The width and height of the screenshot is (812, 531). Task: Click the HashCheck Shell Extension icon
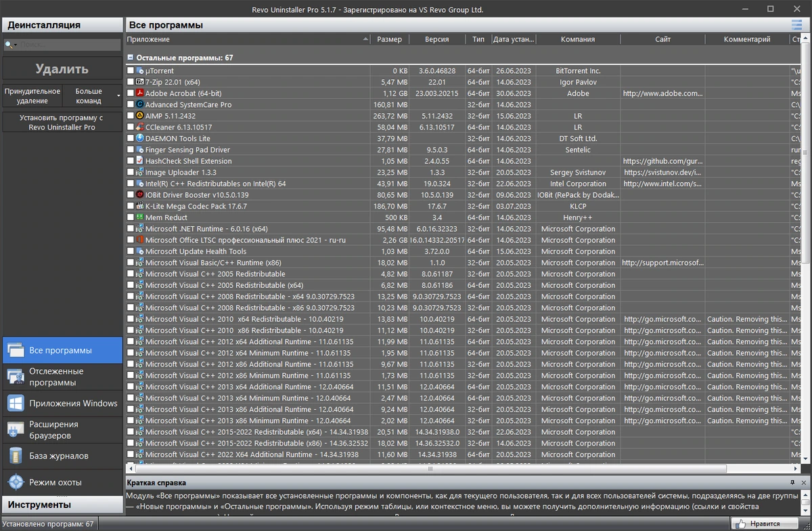(140, 161)
